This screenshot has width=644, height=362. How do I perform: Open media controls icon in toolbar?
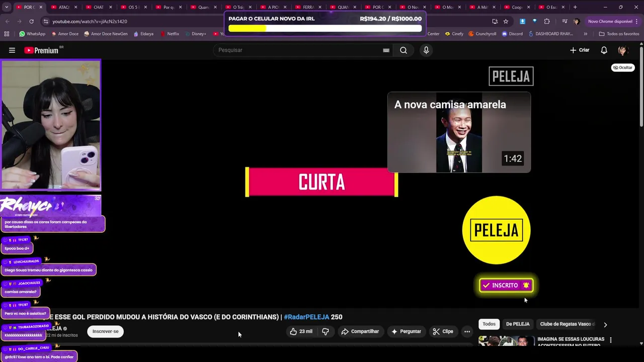click(565, 22)
